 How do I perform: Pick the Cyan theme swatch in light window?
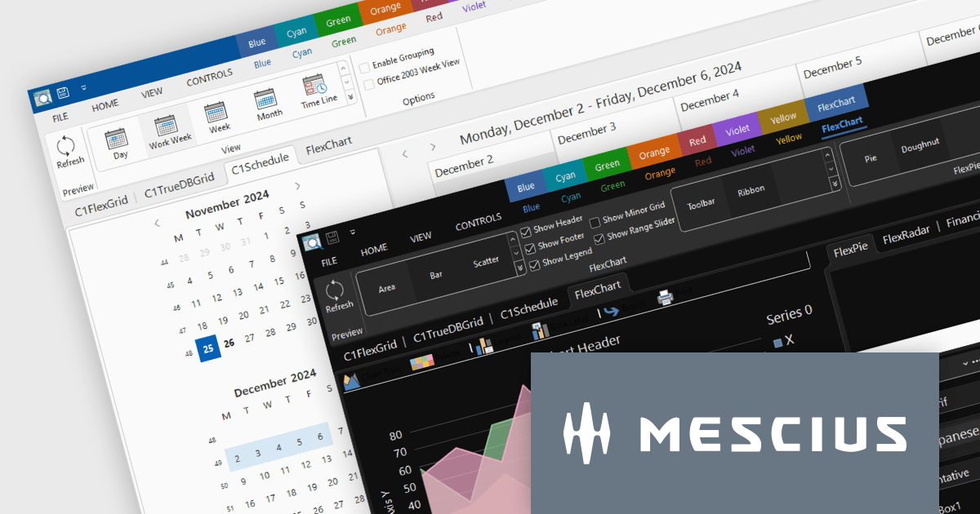[296, 33]
